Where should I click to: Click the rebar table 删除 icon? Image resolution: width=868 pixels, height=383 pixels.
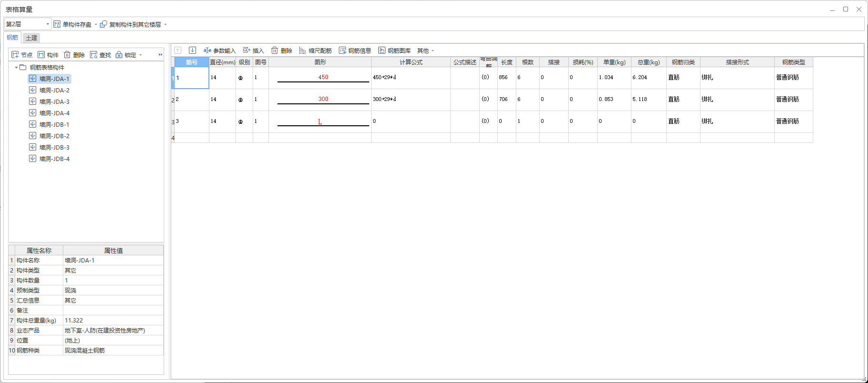tap(275, 50)
